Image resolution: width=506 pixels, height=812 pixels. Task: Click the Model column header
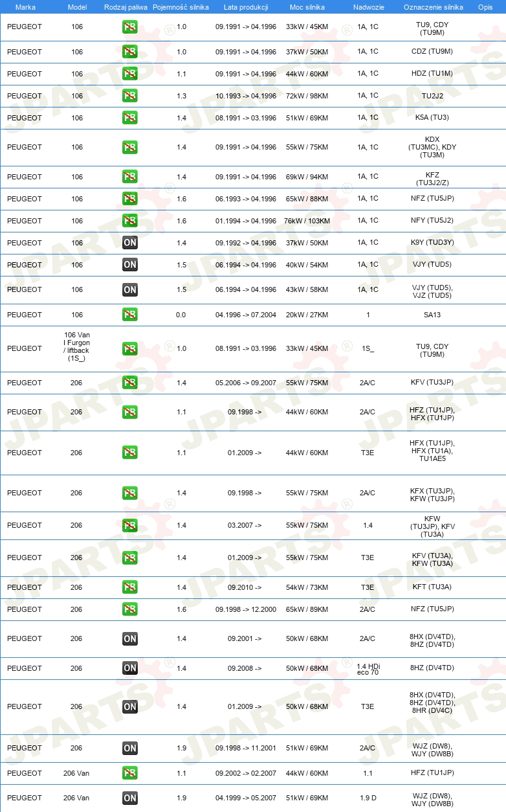click(x=77, y=6)
